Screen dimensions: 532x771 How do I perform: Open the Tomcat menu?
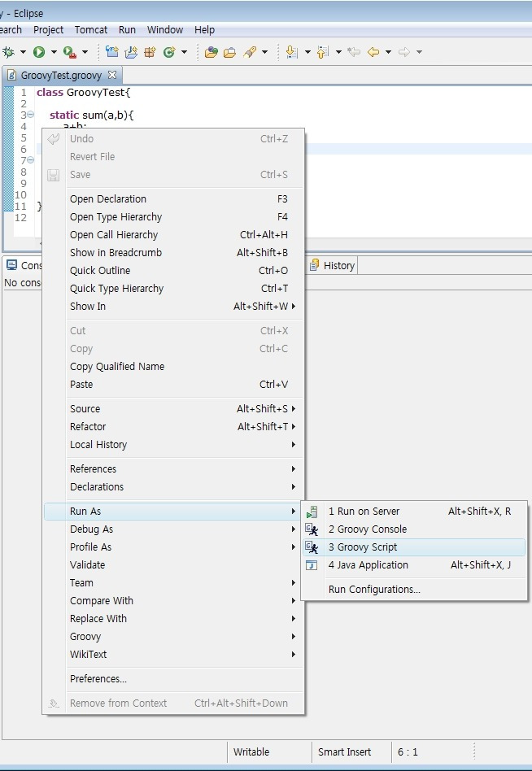point(91,29)
